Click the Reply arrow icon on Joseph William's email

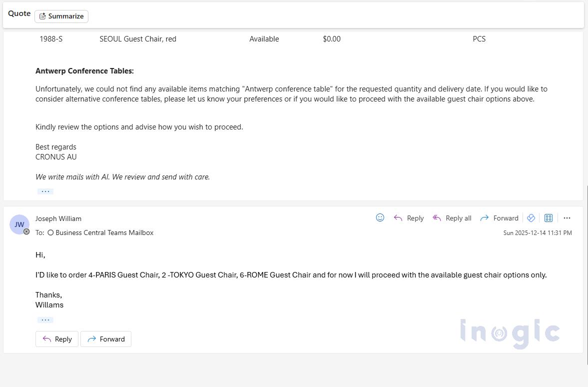(398, 217)
